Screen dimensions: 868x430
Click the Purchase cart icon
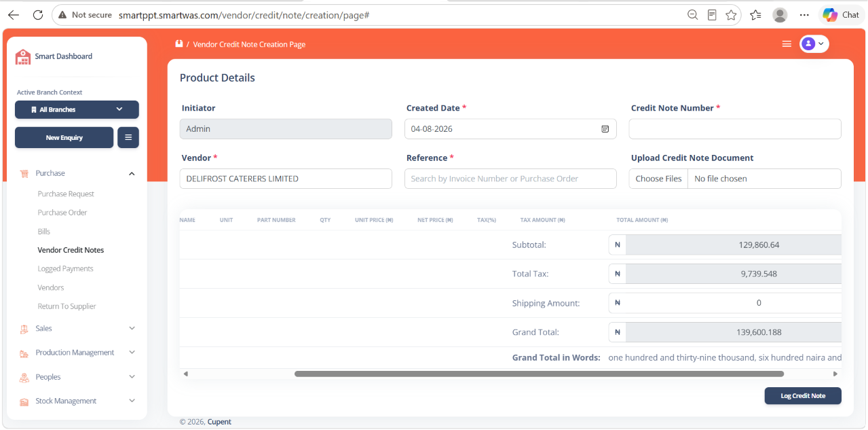(24, 173)
